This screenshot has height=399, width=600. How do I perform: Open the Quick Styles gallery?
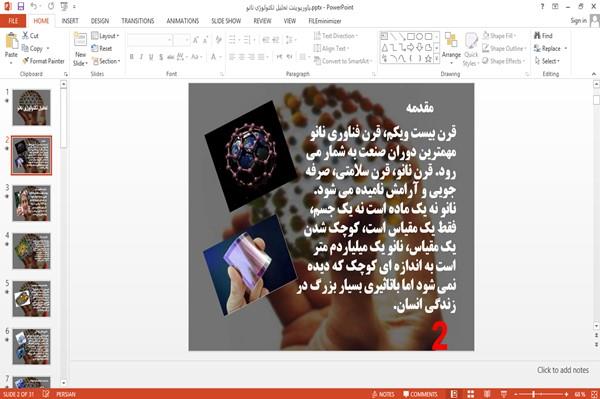pos(471,50)
